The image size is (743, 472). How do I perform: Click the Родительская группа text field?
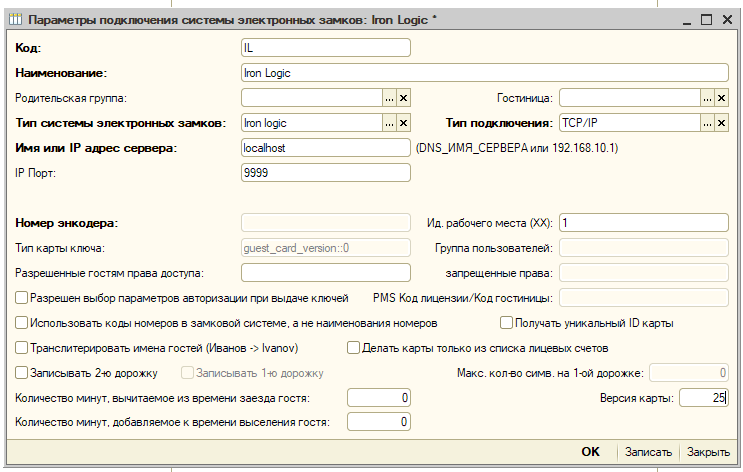(x=312, y=98)
